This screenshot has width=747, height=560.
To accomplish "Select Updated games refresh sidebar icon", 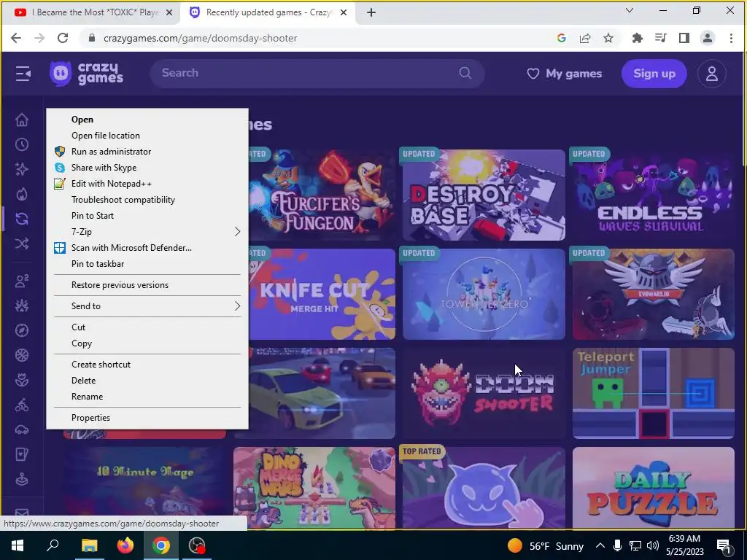I will click(22, 219).
